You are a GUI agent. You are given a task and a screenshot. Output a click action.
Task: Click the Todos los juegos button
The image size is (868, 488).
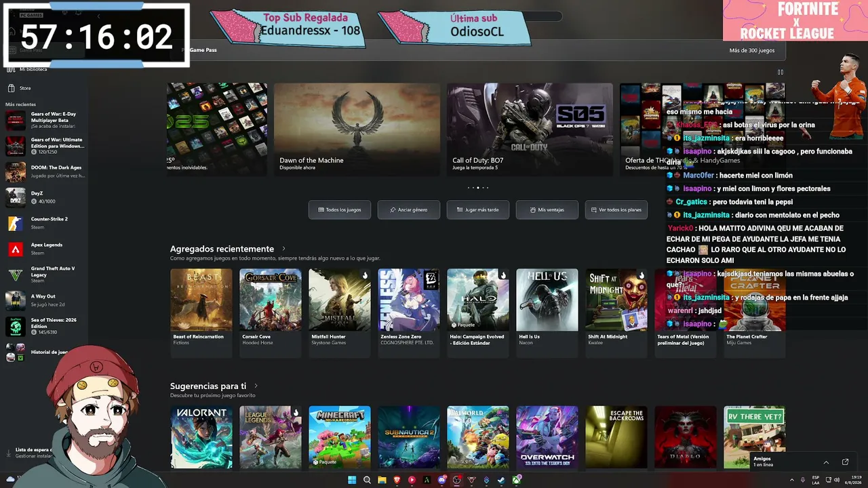pyautogui.click(x=340, y=210)
